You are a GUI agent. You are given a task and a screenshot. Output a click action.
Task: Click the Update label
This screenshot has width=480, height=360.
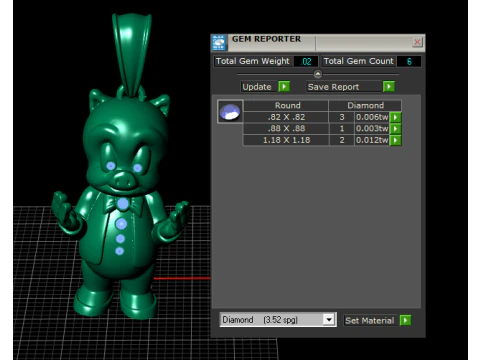(x=257, y=87)
